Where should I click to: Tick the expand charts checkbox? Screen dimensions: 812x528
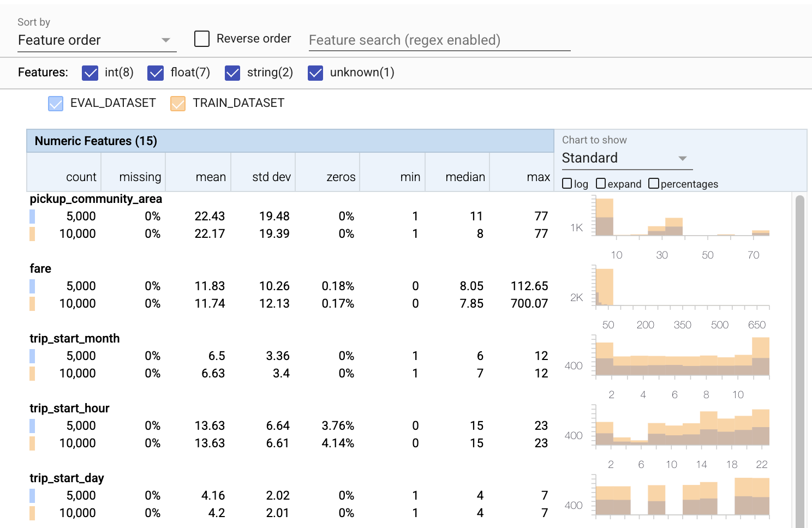pyautogui.click(x=601, y=184)
